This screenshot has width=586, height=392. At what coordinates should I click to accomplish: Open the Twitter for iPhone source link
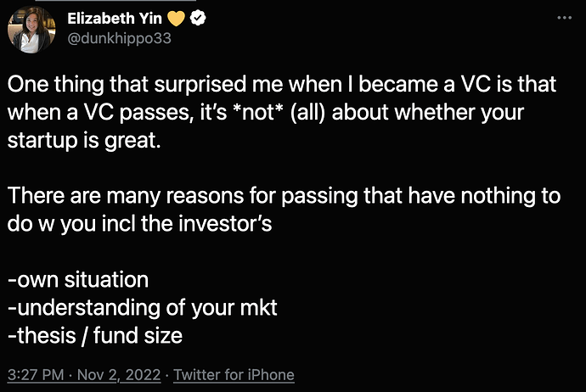(x=234, y=374)
